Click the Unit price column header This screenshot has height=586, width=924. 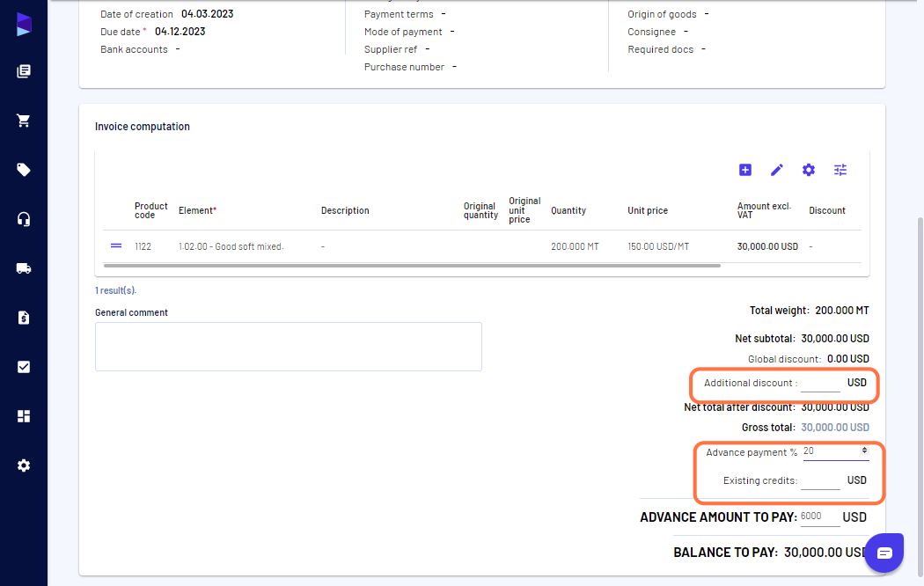coord(648,211)
